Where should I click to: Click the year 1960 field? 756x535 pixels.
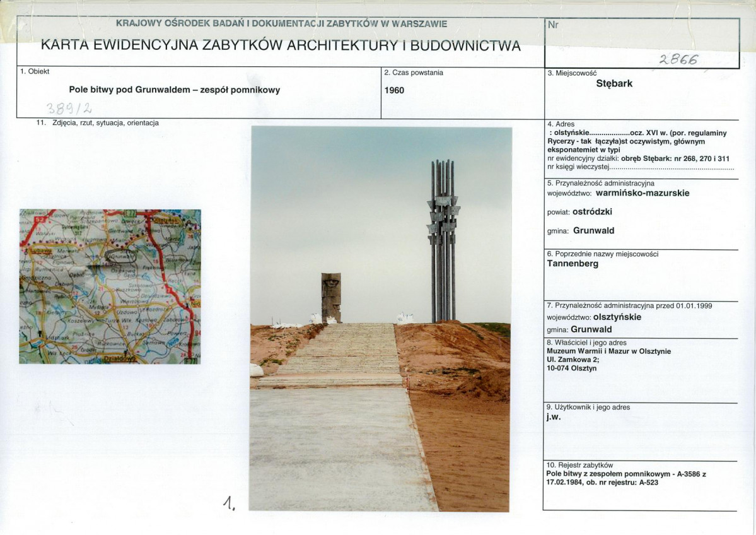(x=394, y=90)
